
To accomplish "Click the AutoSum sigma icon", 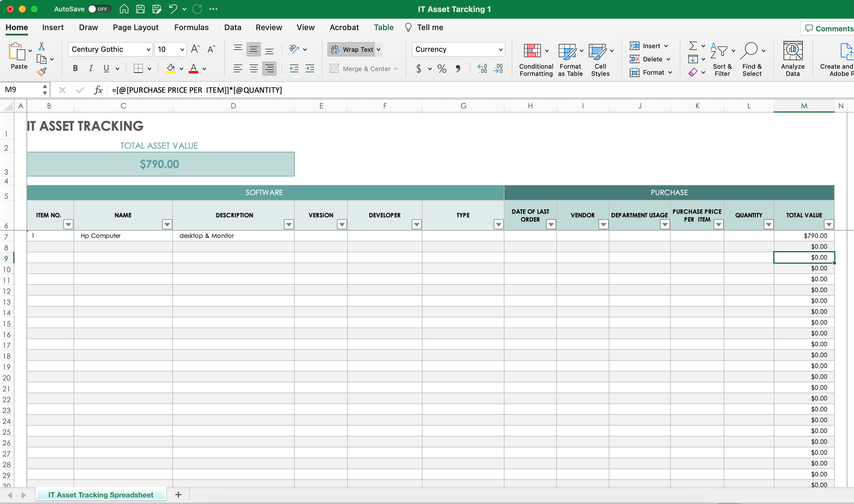I will (693, 45).
